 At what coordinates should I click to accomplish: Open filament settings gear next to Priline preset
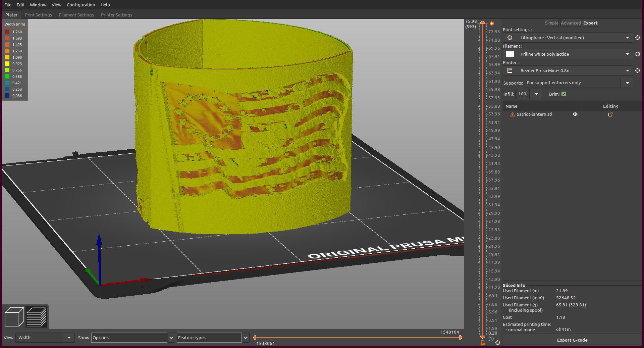point(638,54)
